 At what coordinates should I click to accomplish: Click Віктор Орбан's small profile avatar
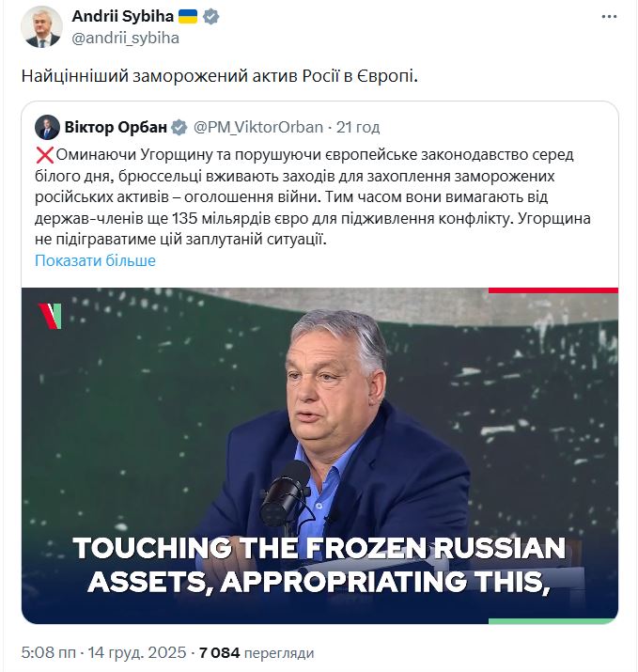coord(47,128)
